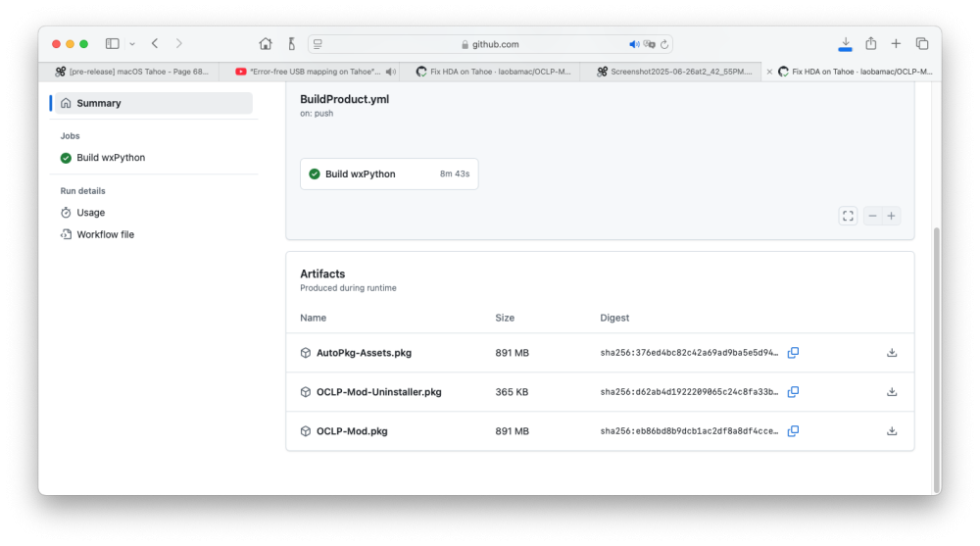The width and height of the screenshot is (980, 546).
Task: Open the AutoPkg-Assets.pkg artifact
Action: click(x=364, y=353)
